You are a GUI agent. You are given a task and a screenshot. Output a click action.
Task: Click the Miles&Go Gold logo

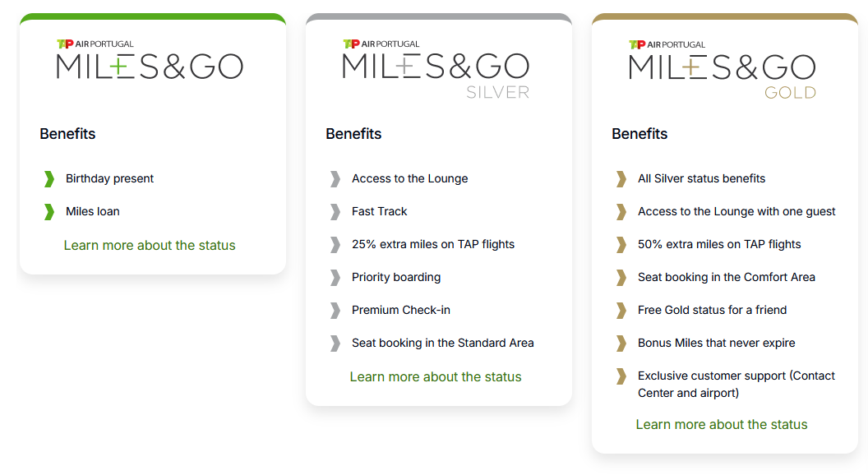click(722, 68)
